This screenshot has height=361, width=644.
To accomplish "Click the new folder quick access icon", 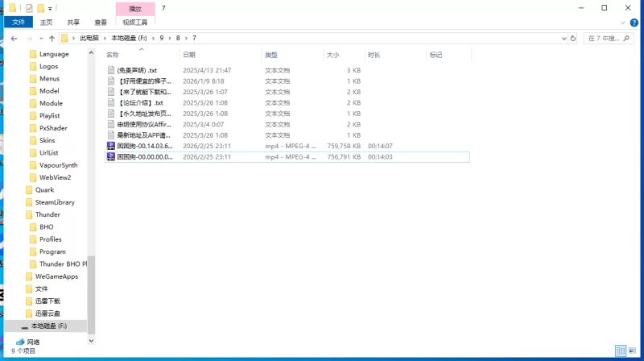I will tap(40, 8).
